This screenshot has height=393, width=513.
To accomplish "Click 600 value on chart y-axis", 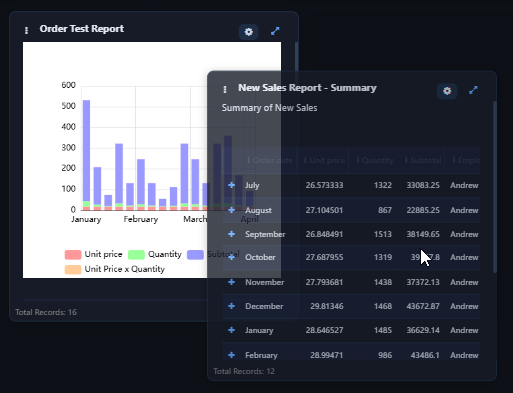I will coord(68,85).
